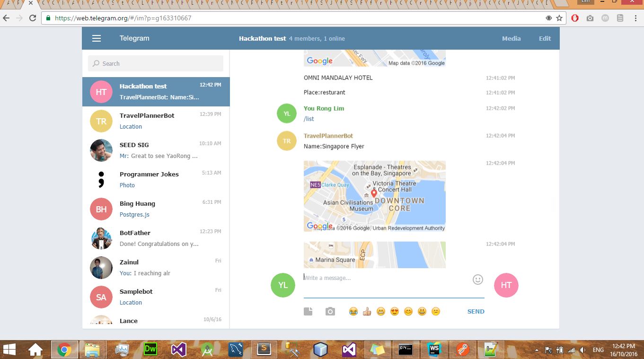644x359 pixels.
Task: Open the Zainul conversation
Action: point(156,268)
